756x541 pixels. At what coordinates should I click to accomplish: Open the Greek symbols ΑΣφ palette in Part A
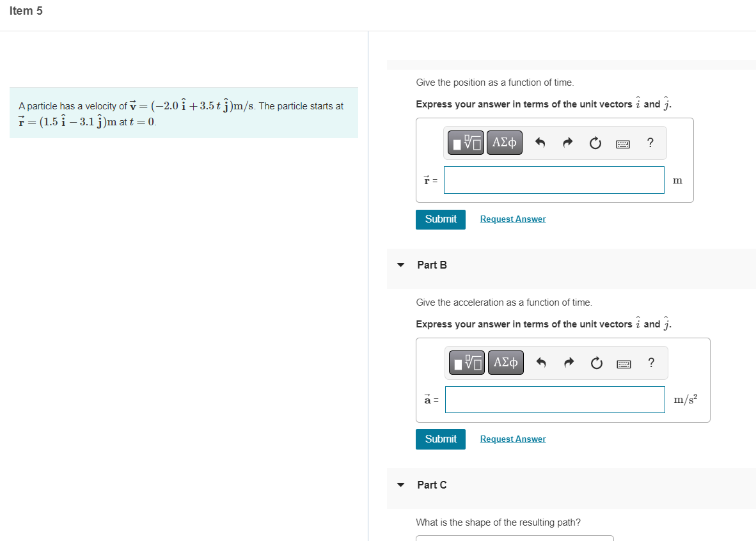tap(504, 142)
